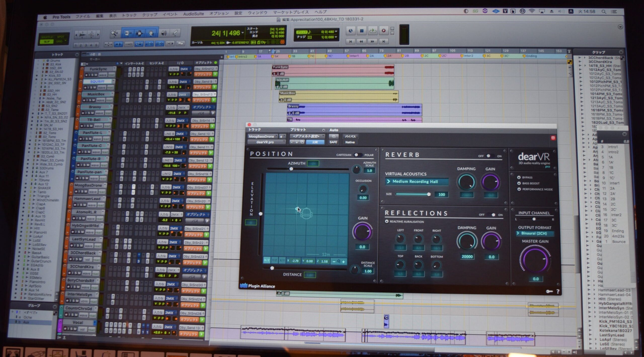Select the Y/Z view on position grid
This screenshot has width=644, height=357.
tap(274, 261)
